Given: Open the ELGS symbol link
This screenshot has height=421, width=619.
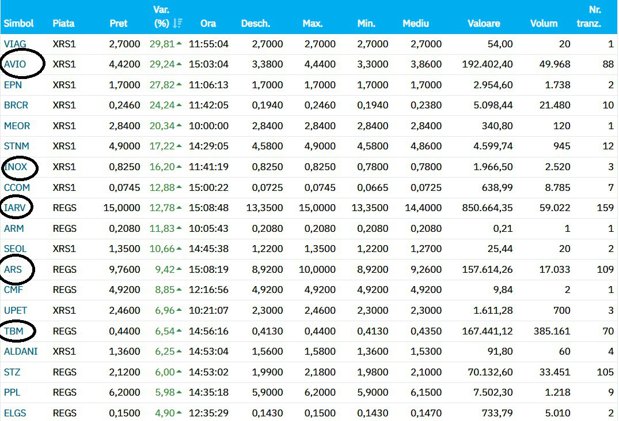Looking at the screenshot, I should tap(15, 413).
